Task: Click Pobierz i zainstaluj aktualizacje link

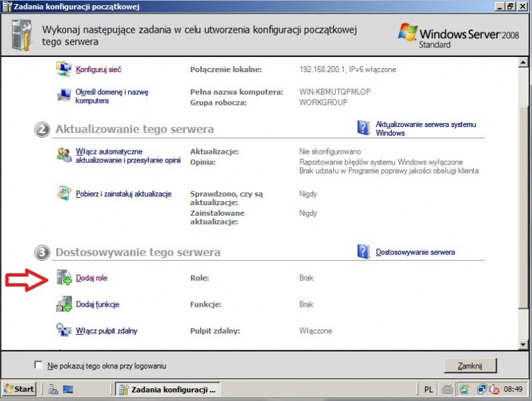Action: click(123, 194)
